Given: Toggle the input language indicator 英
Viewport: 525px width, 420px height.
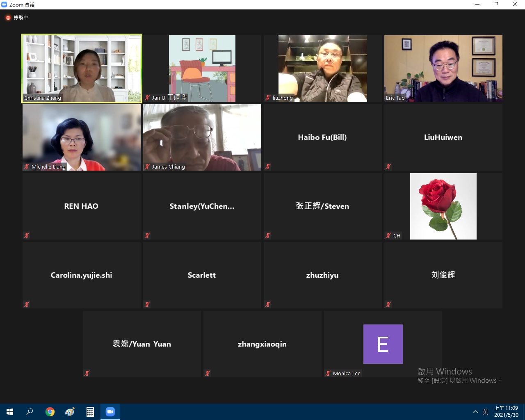Looking at the screenshot, I should tap(486, 412).
